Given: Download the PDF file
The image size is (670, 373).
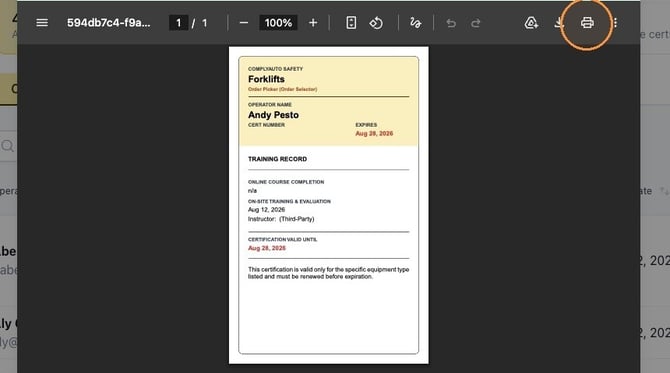Looking at the screenshot, I should [558, 23].
